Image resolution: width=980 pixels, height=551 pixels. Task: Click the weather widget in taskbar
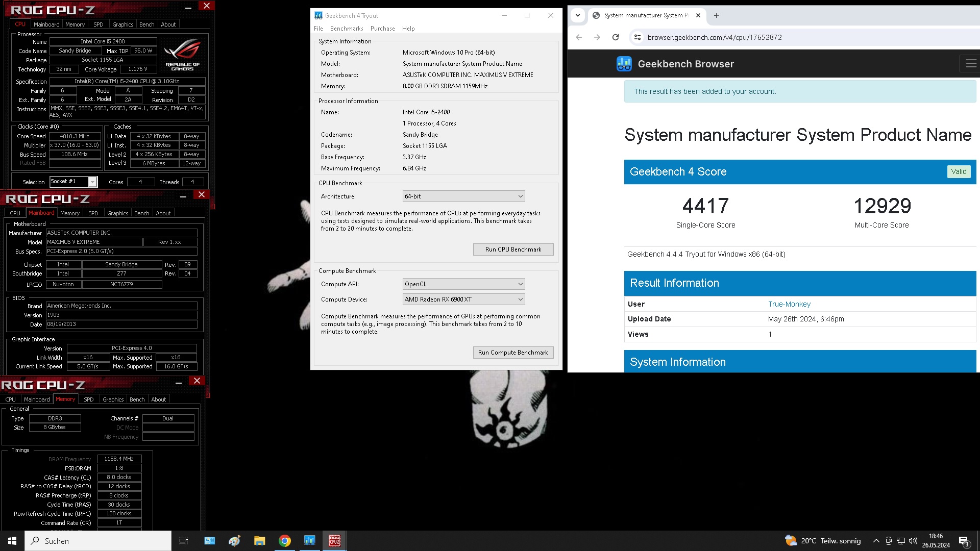pos(822,541)
